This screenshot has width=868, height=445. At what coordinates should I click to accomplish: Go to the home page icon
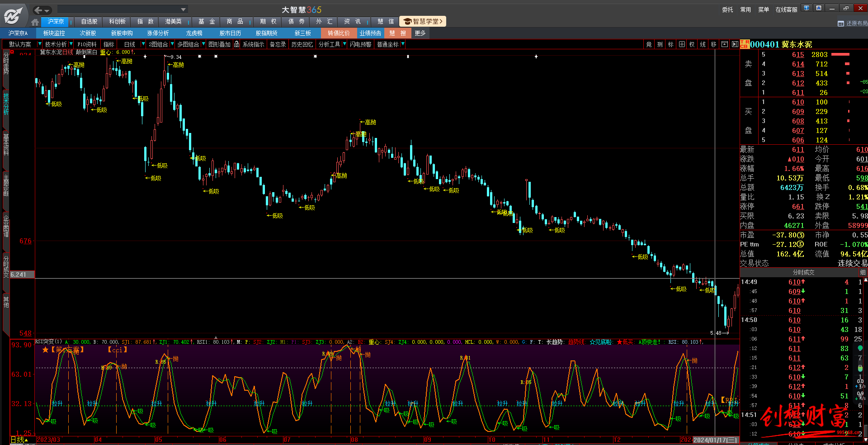35,22
